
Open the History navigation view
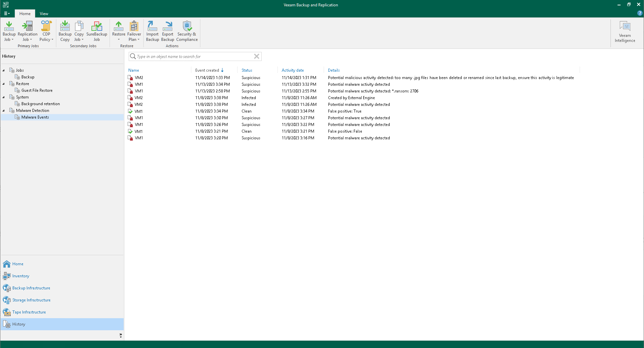(62, 324)
